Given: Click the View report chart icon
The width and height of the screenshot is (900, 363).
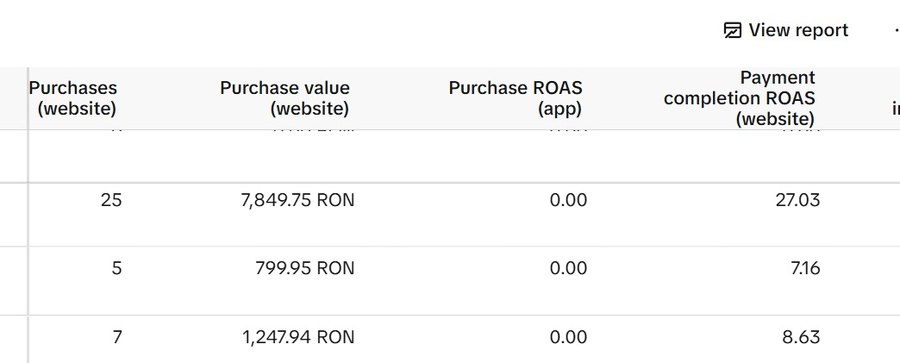Looking at the screenshot, I should (732, 30).
